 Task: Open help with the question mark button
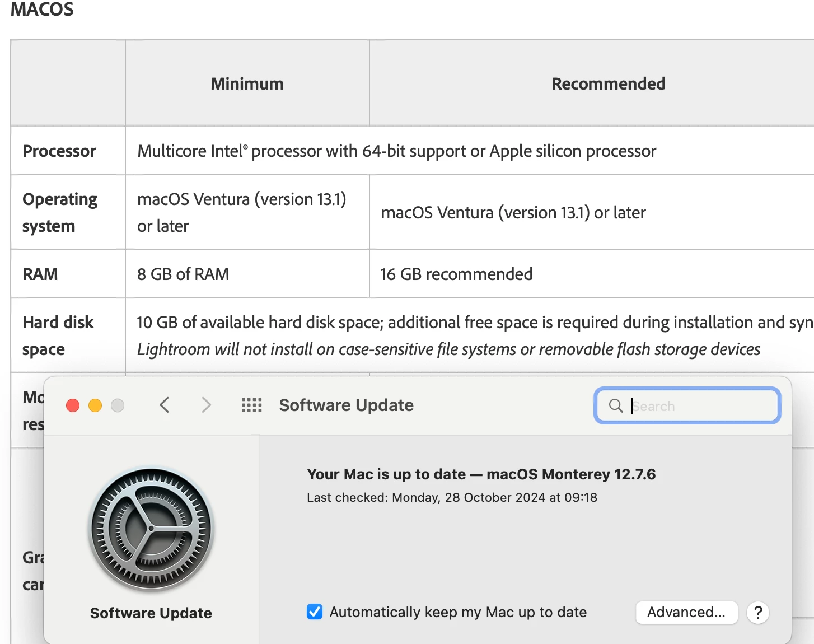click(x=758, y=613)
